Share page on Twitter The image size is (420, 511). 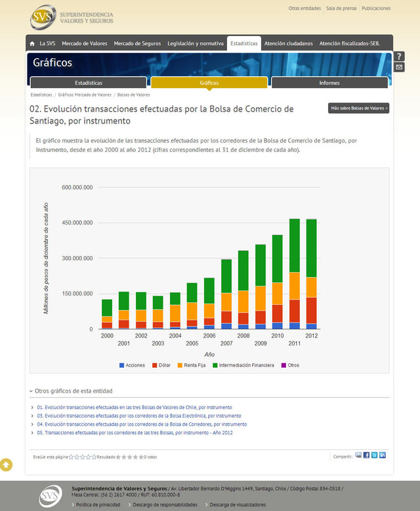(x=375, y=455)
